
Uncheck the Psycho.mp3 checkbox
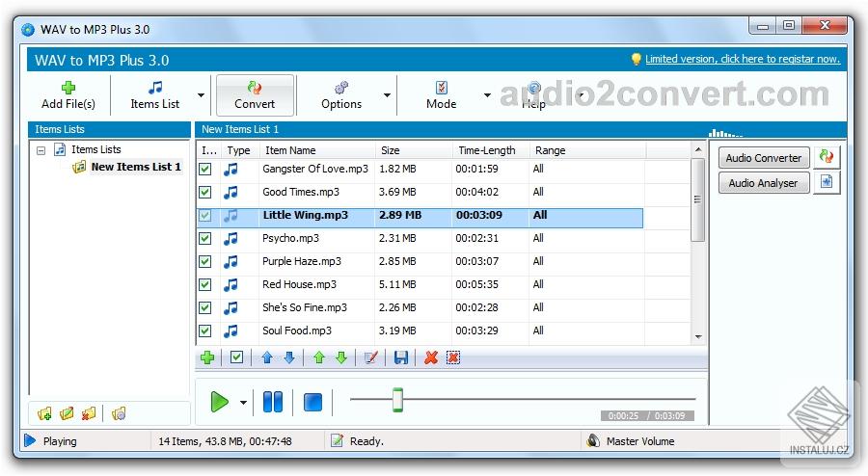click(205, 238)
